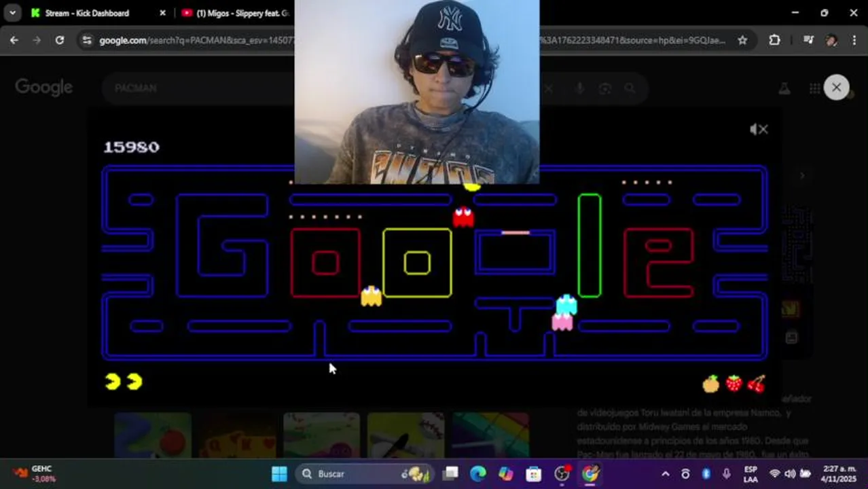Click the orange bonus fruit

pos(710,384)
